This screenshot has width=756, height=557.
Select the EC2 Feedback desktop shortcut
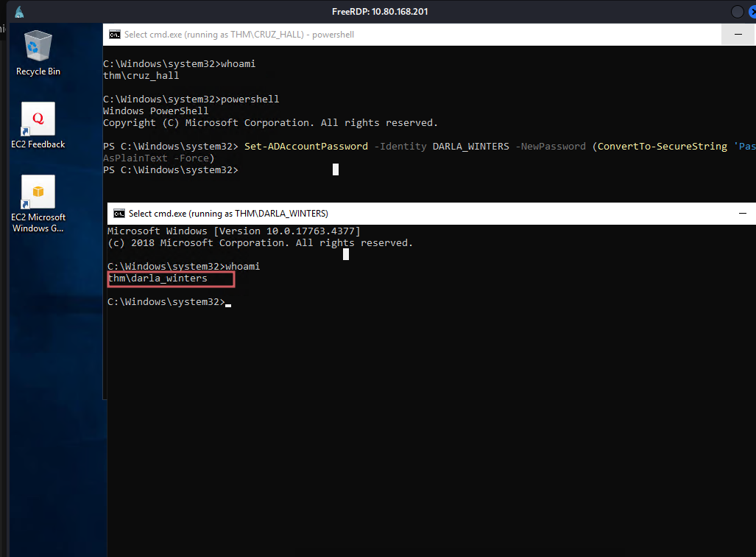click(x=38, y=119)
